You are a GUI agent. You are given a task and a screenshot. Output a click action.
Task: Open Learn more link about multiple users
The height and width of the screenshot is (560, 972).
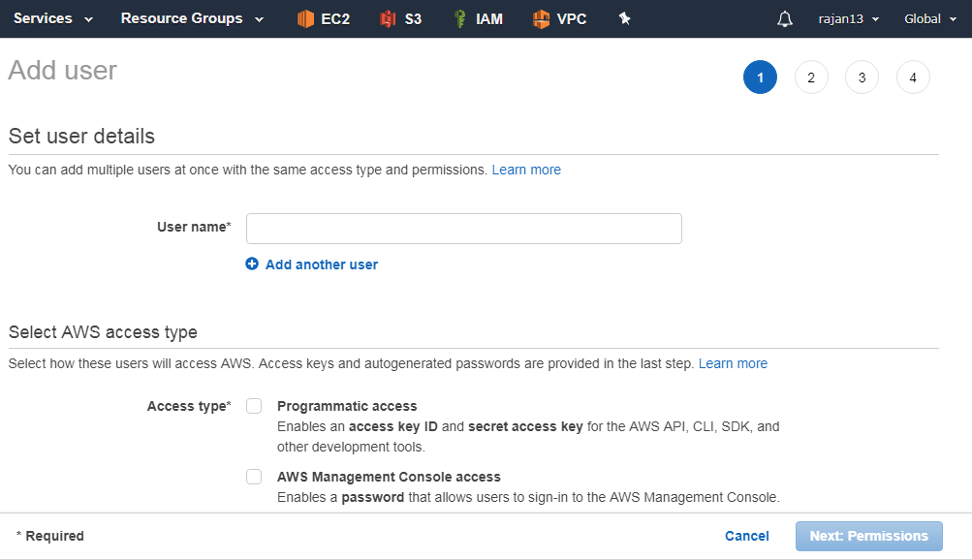point(526,170)
